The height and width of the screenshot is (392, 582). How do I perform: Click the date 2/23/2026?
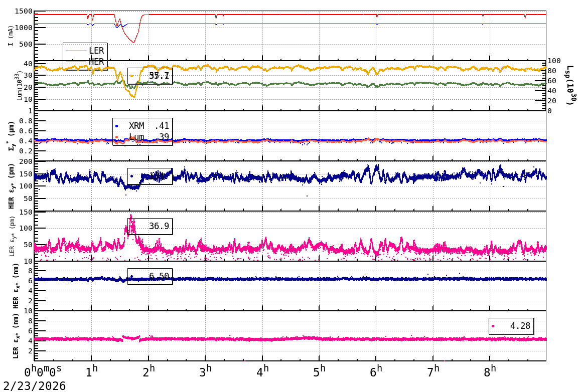point(35,385)
